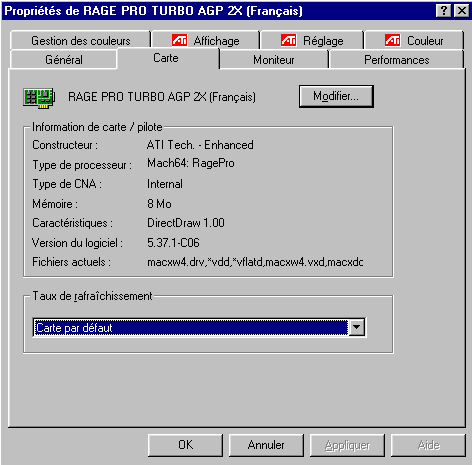Click the 'Fichiers actuels :' label
The height and width of the screenshot is (465, 472).
tap(71, 262)
